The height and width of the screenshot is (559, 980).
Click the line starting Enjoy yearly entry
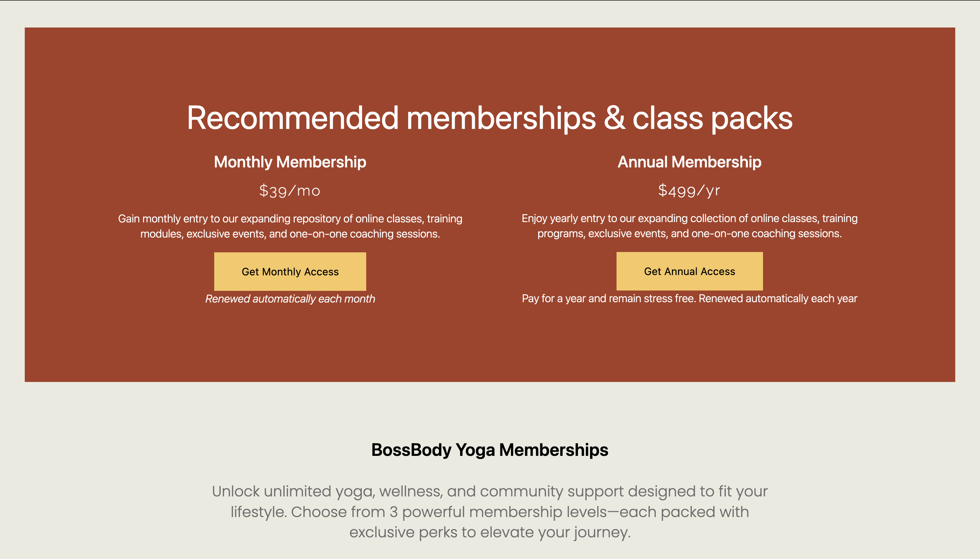(689, 218)
